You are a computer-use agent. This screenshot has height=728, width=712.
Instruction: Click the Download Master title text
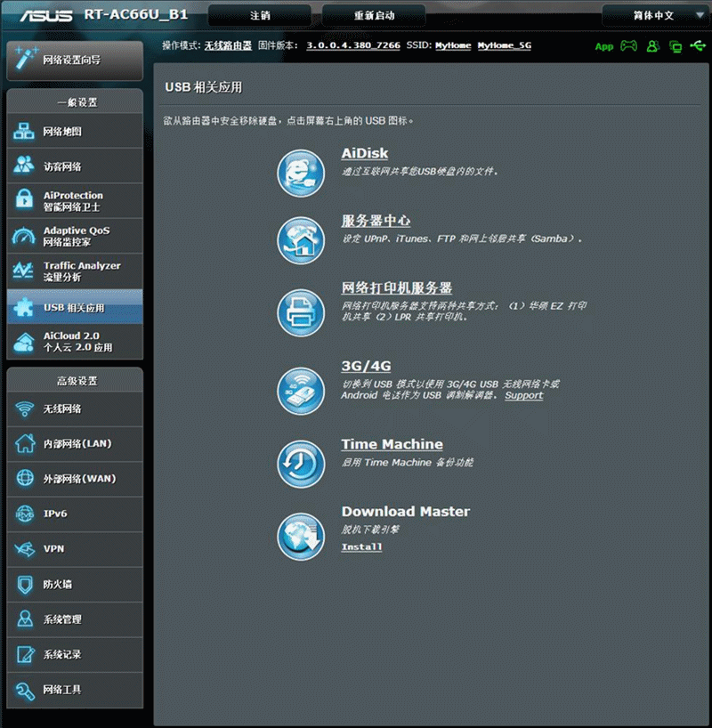click(x=406, y=512)
